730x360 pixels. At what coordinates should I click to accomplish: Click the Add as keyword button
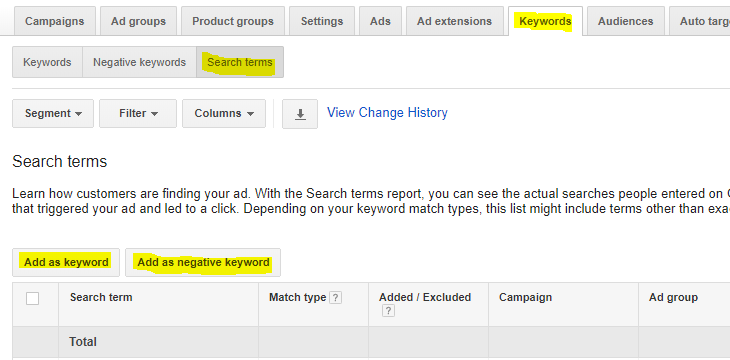click(x=66, y=262)
